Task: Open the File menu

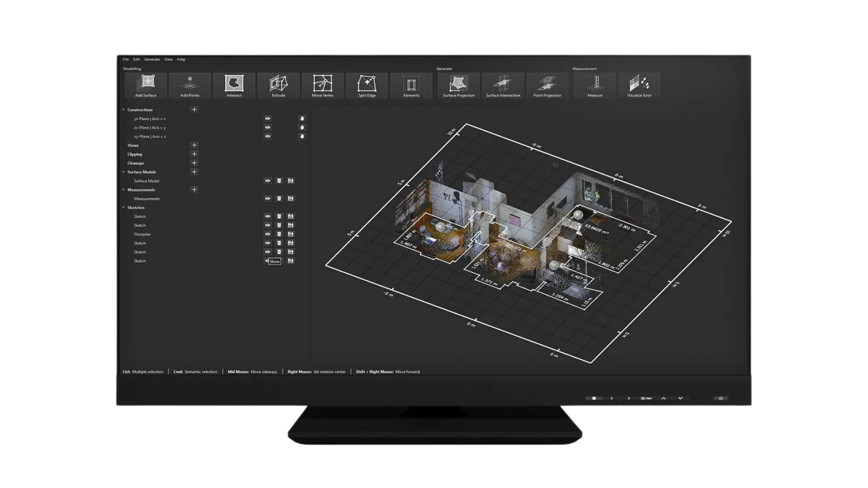Action: (x=126, y=59)
